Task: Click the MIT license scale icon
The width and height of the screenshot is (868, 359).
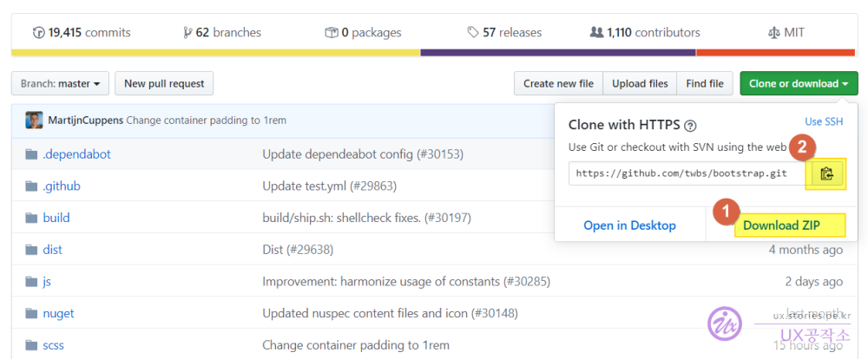Action: pyautogui.click(x=774, y=33)
